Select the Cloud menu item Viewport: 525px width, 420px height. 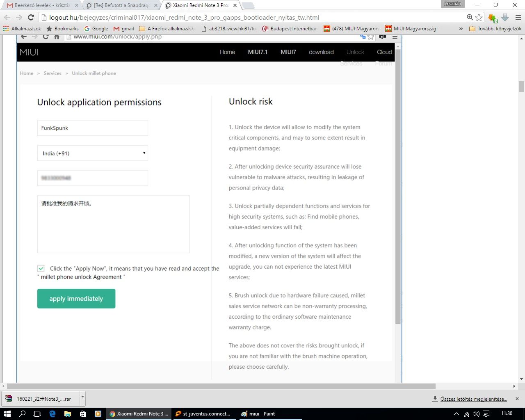click(384, 52)
